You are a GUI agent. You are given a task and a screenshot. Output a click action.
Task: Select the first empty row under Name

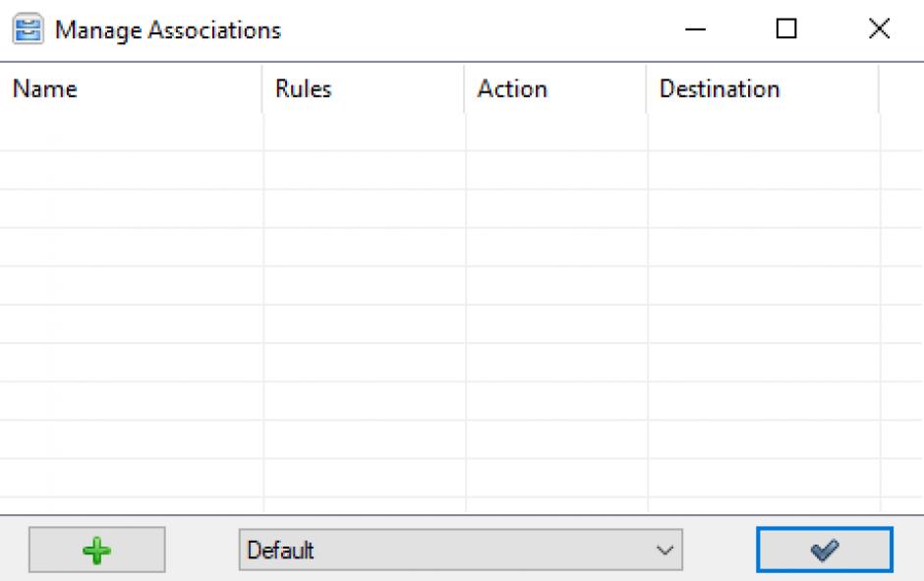pos(131,133)
